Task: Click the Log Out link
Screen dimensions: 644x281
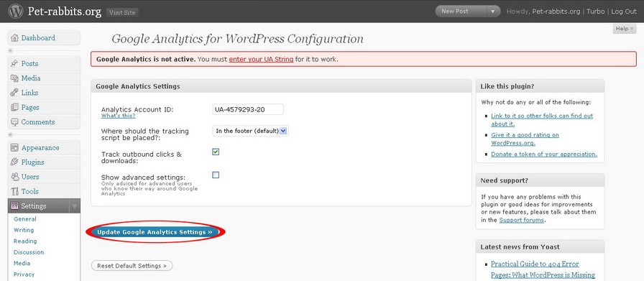Action: coord(623,11)
